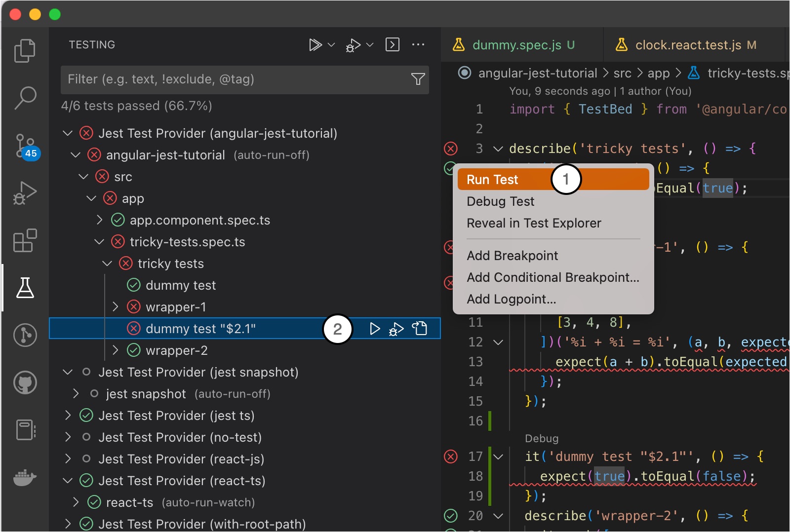790x532 pixels.
Task: Debug the dummy test "$2.1" row
Action: [x=396, y=329]
